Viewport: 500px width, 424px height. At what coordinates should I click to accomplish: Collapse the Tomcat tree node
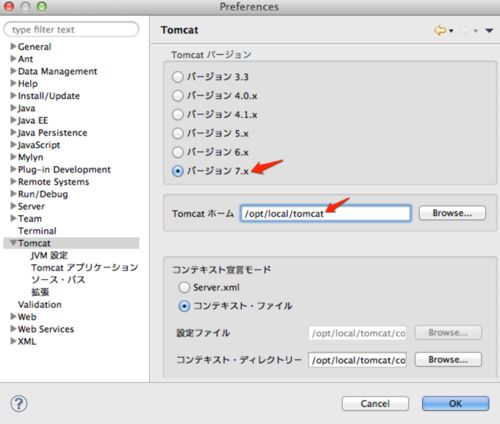[x=13, y=243]
